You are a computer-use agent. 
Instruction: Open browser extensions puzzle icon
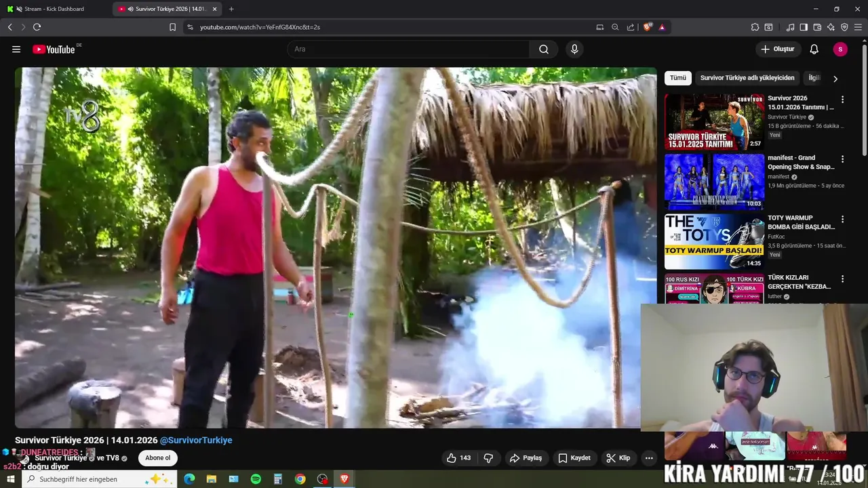pos(755,27)
